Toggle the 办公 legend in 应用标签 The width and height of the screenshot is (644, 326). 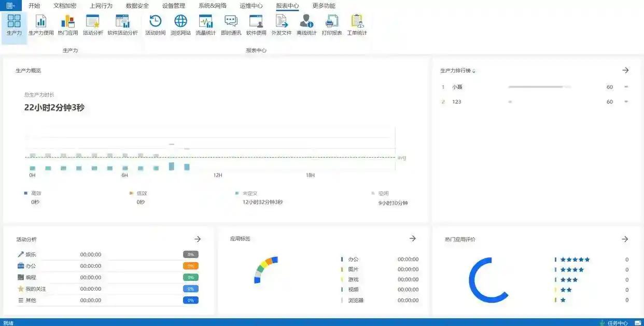[349, 259]
